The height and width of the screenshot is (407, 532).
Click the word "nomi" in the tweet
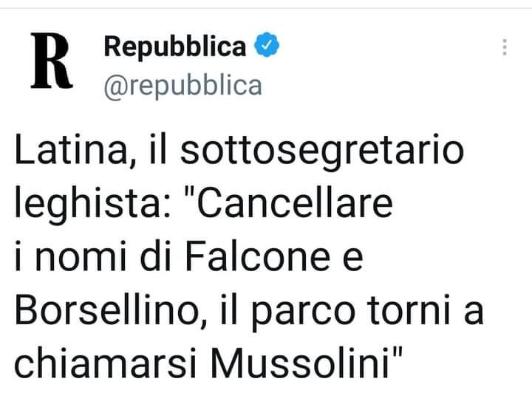click(x=81, y=258)
